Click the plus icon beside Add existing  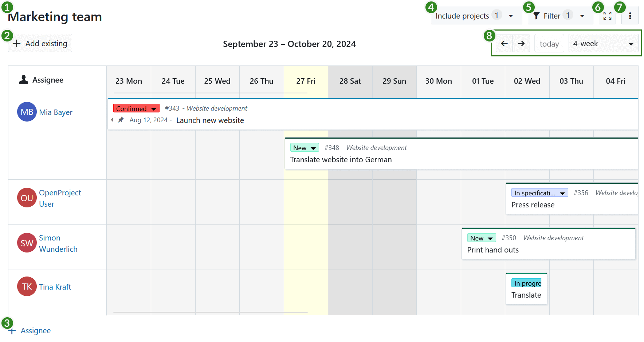pos(16,43)
